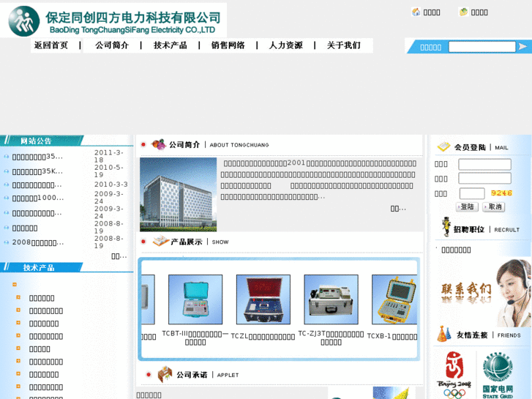Click the 公司承诺 section desk icon
Viewport: 532px width, 399px height.
click(165, 374)
